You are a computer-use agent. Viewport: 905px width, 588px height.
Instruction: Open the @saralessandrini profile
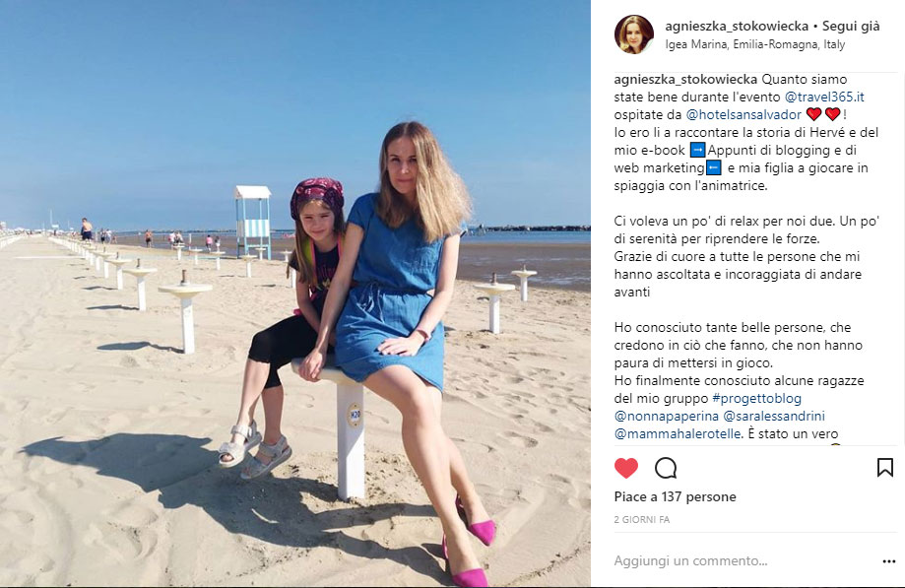pos(774,416)
